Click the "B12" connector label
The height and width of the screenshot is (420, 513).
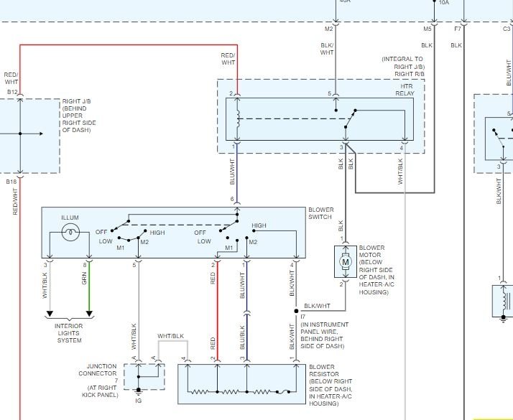(x=12, y=92)
